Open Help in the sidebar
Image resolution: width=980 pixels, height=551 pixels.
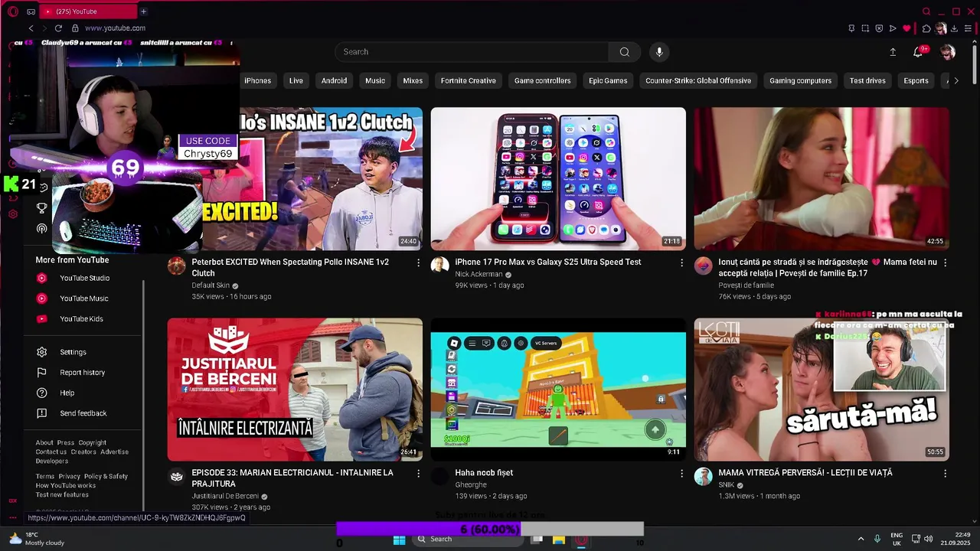tap(67, 393)
